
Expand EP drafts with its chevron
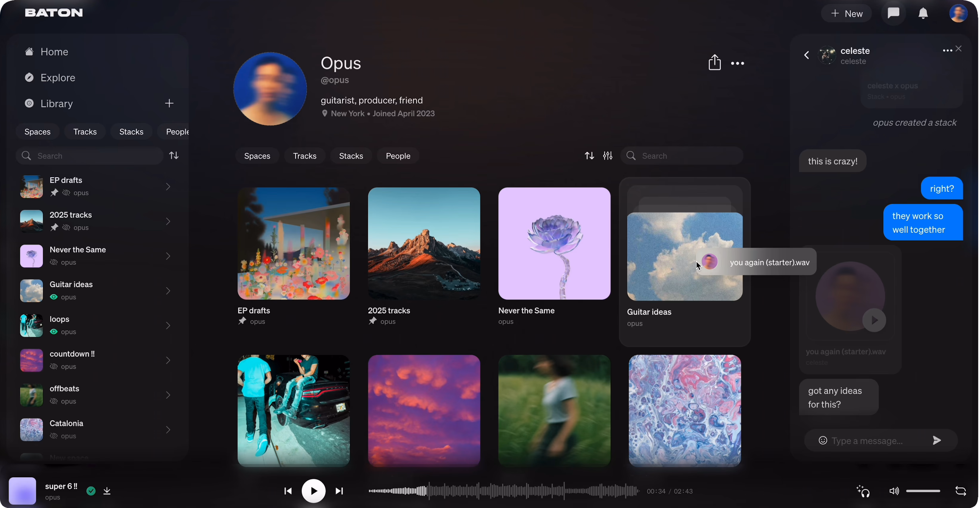pyautogui.click(x=168, y=186)
